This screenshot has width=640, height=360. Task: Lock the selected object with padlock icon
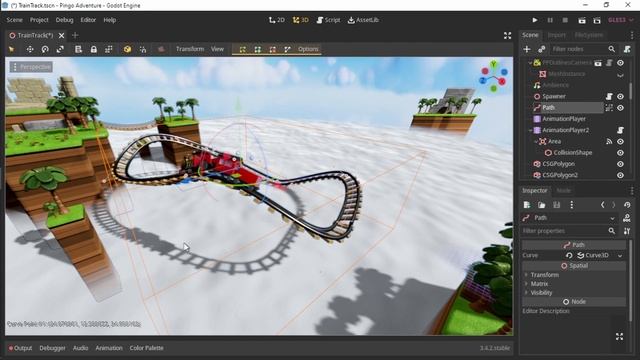[x=93, y=49]
